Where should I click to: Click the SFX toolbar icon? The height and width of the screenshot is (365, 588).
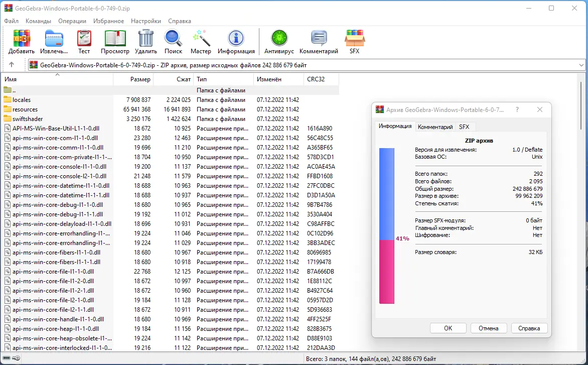tap(354, 38)
